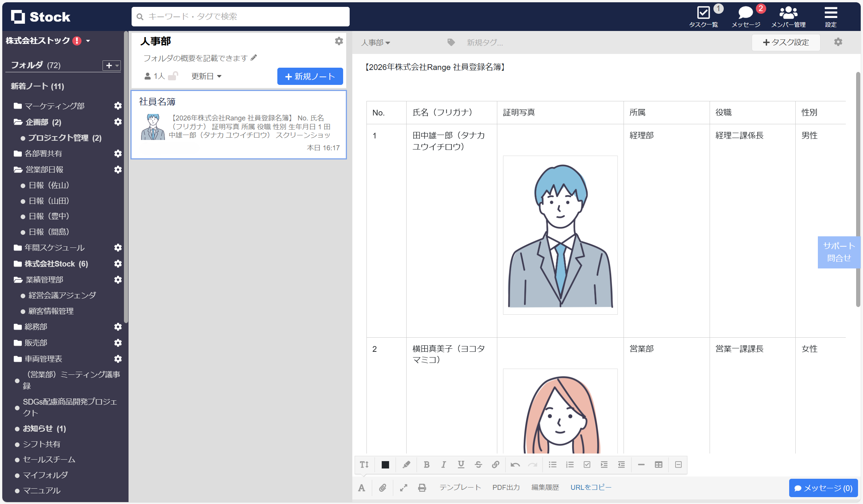Print the note via the printer icon
Screen dimensions: 863x504
click(422, 488)
